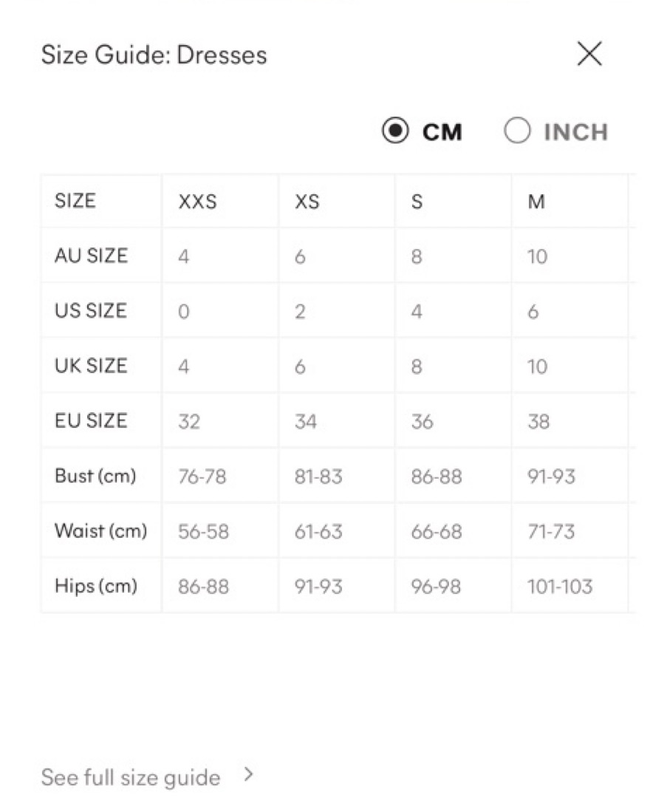
Task: Click the M size column header
Action: click(536, 202)
